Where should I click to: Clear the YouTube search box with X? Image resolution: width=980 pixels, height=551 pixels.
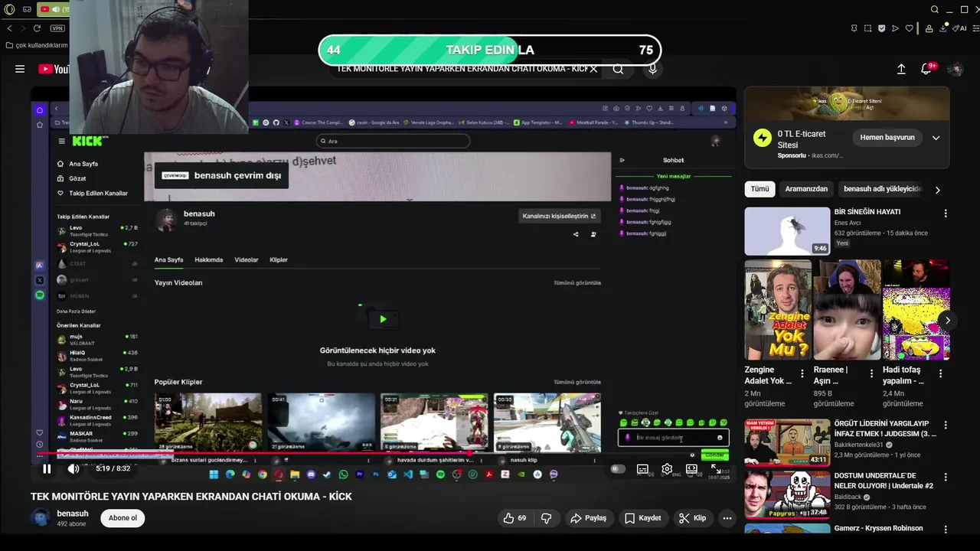point(593,69)
